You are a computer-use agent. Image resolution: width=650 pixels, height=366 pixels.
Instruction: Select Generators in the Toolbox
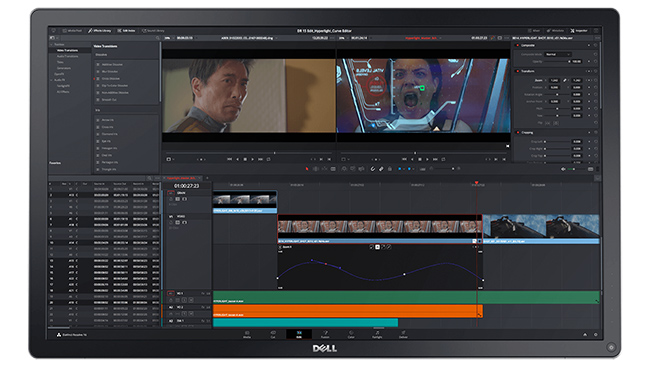[64, 68]
